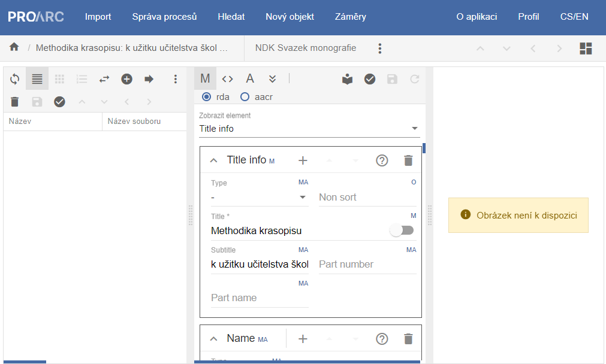Collapse the Title info section
The image size is (606, 364).
(213, 160)
